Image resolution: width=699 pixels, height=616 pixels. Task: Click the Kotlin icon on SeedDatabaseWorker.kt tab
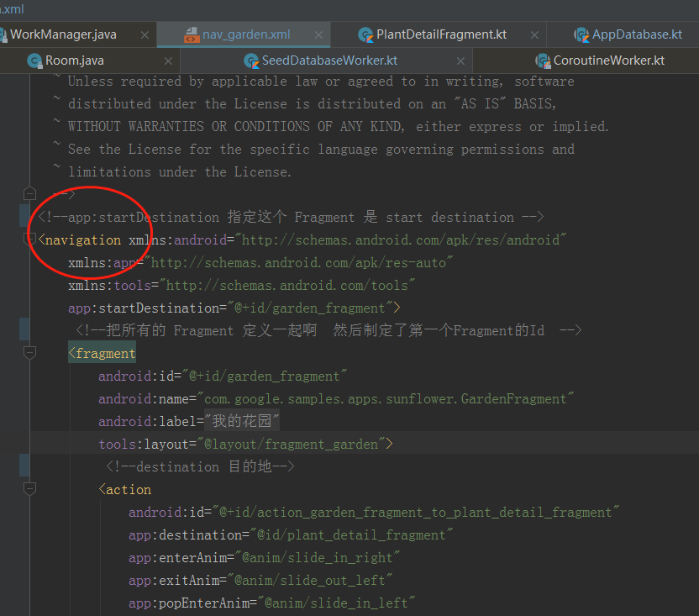pyautogui.click(x=251, y=61)
